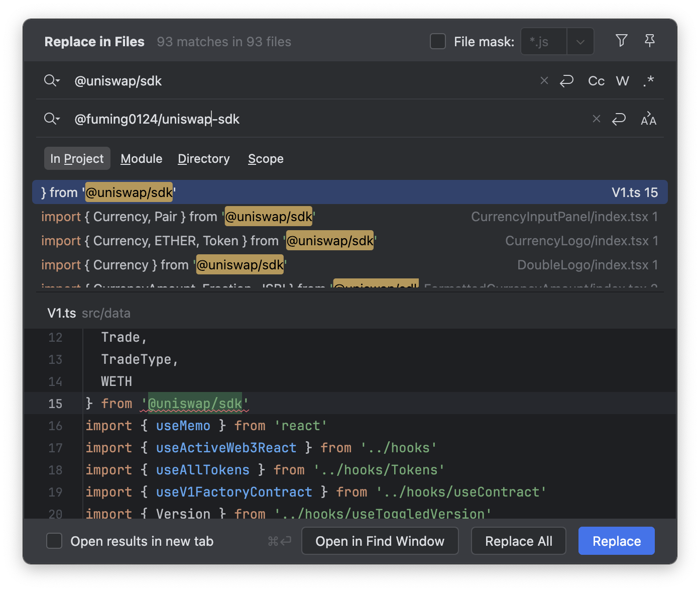The height and width of the screenshot is (591, 700).
Task: Expand the file mask dropdown arrow
Action: 580,42
